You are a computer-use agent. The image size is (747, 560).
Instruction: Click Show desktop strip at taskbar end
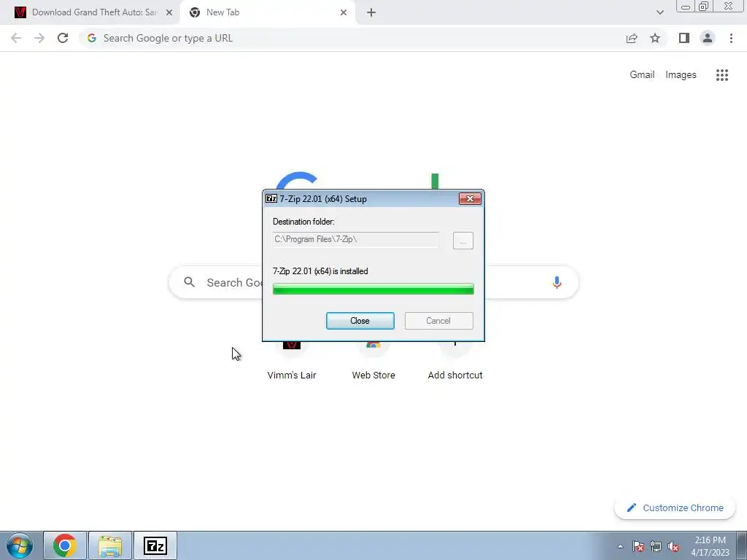click(741, 545)
